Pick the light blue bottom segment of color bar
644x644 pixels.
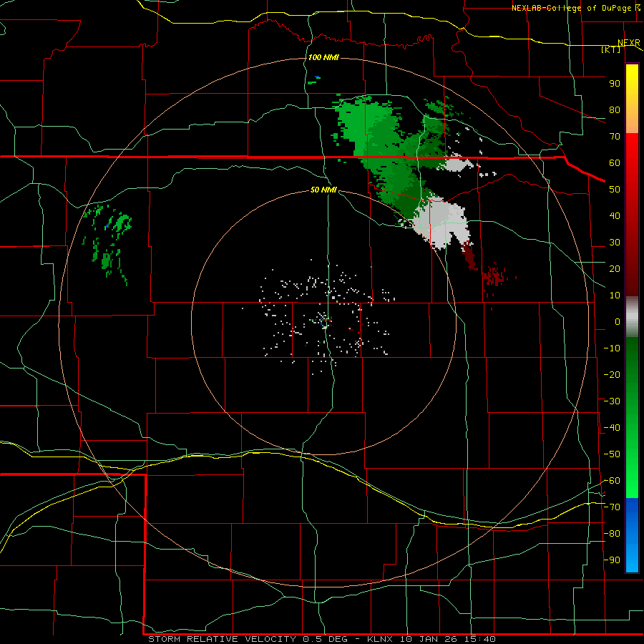tap(632, 559)
